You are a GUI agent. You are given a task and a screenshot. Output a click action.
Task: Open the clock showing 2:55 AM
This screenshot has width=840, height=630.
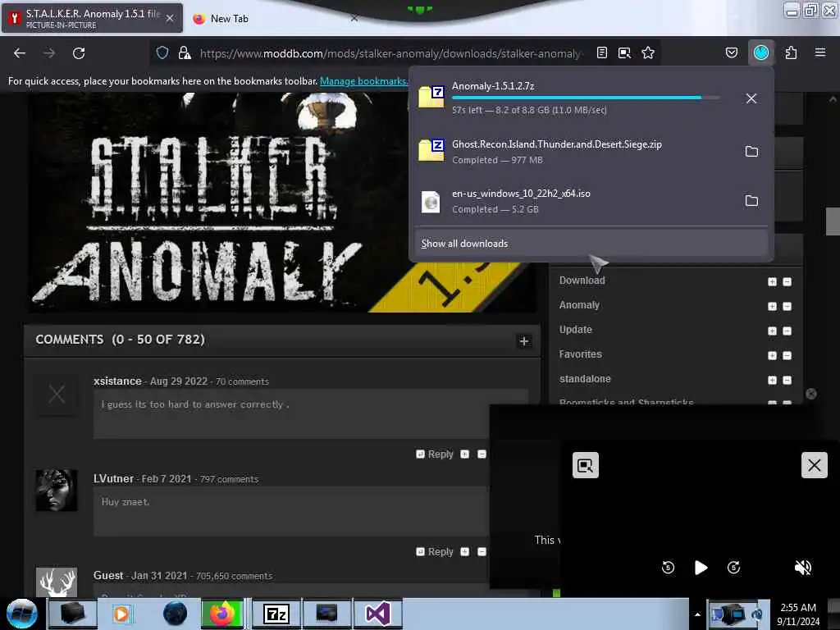(798, 614)
